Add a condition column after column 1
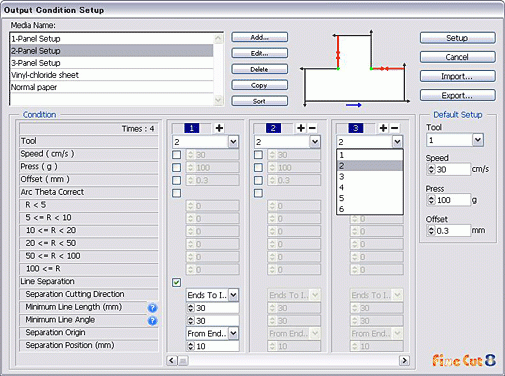Viewport: 505px width, 376px height. pos(219,128)
